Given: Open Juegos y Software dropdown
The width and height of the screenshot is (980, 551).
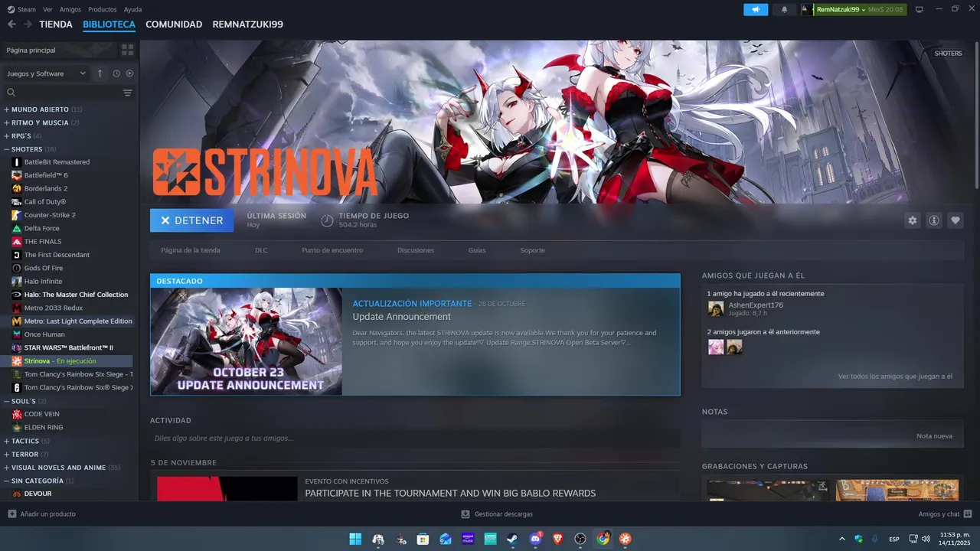Looking at the screenshot, I should pyautogui.click(x=46, y=73).
